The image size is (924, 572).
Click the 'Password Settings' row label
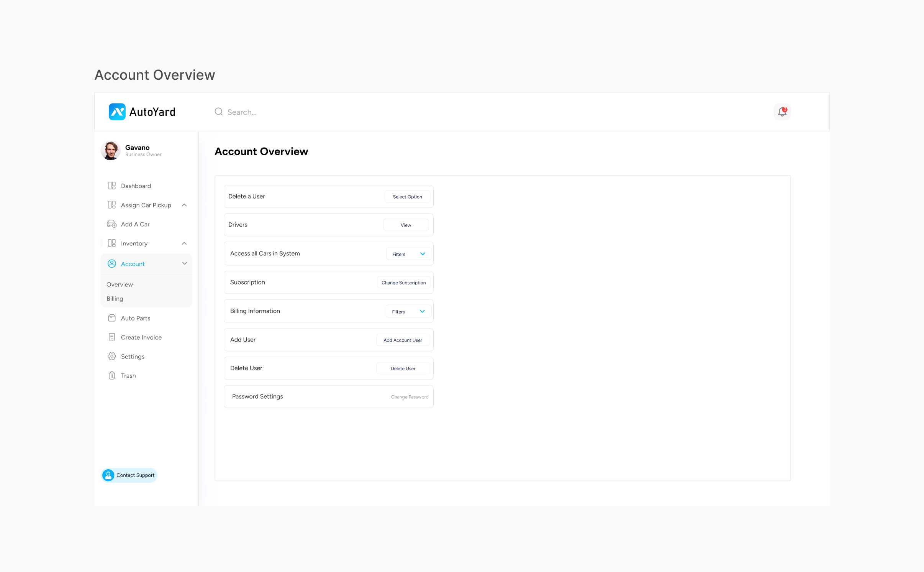[257, 396]
